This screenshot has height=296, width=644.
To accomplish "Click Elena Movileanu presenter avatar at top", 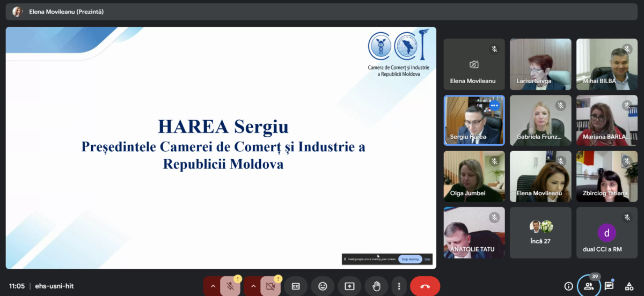I will click(x=17, y=11).
